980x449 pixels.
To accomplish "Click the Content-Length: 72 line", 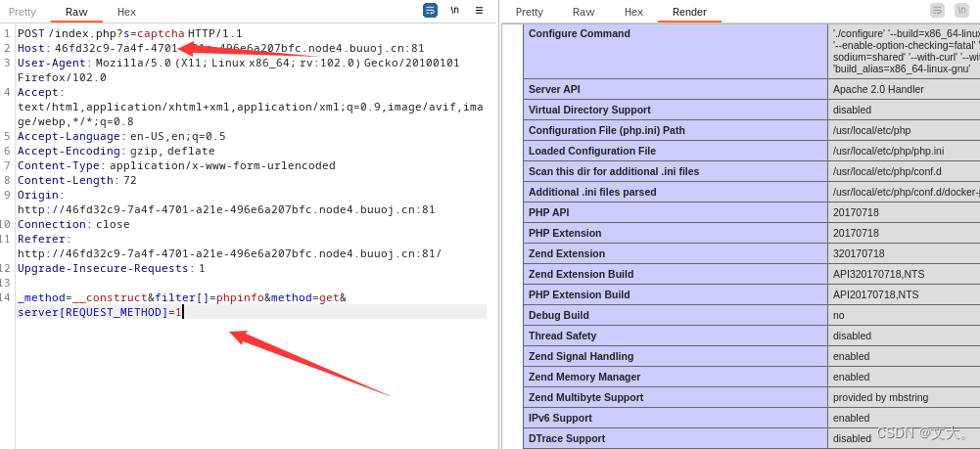I will pyautogui.click(x=77, y=180).
